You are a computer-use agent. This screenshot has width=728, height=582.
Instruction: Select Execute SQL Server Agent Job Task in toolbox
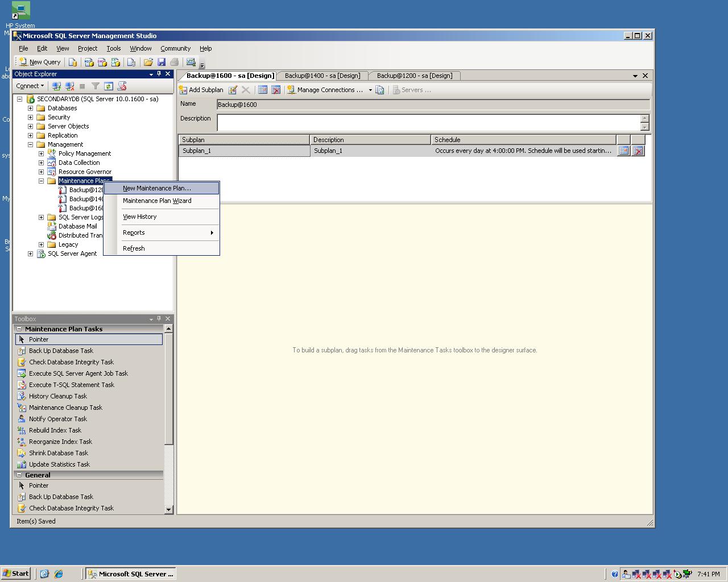[x=89, y=373]
